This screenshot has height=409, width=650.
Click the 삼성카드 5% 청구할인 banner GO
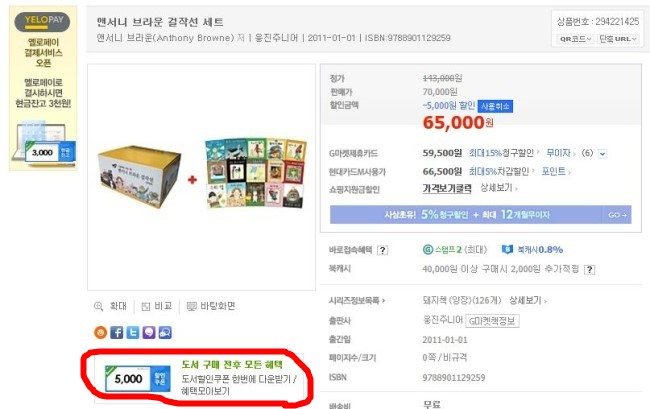(x=618, y=215)
